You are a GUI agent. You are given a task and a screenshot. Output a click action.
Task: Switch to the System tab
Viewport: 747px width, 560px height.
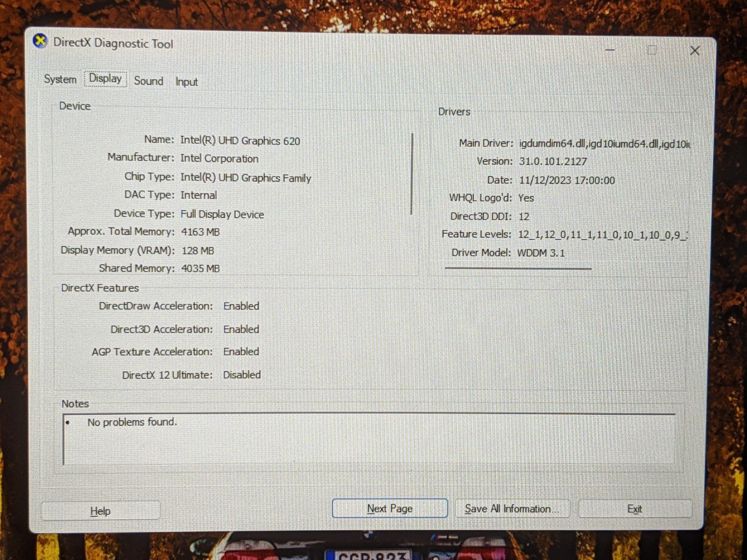60,79
